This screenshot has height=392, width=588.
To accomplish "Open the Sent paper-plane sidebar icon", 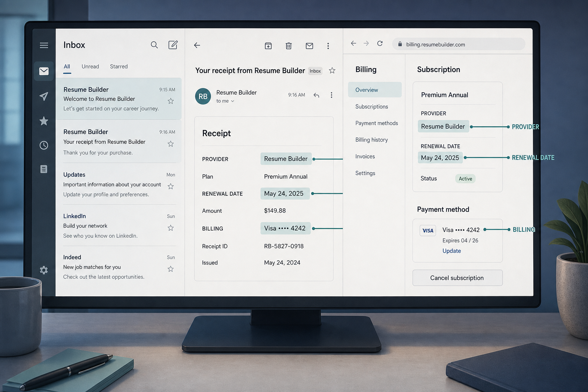I will point(44,96).
